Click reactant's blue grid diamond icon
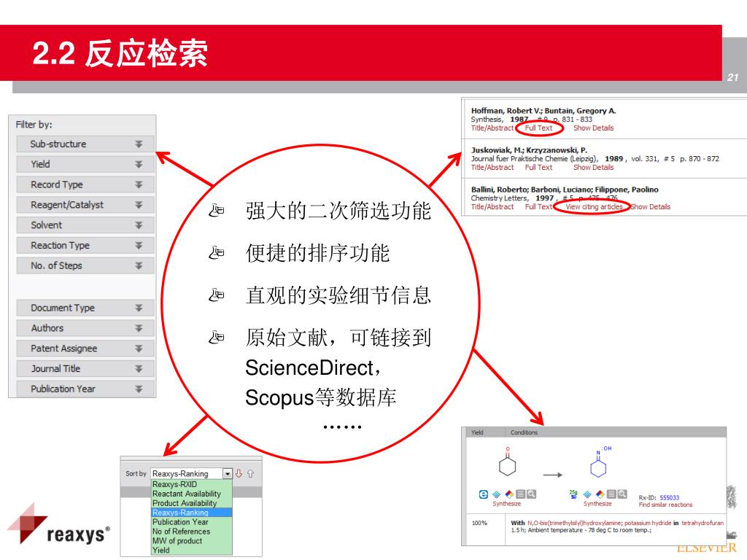 [x=496, y=494]
